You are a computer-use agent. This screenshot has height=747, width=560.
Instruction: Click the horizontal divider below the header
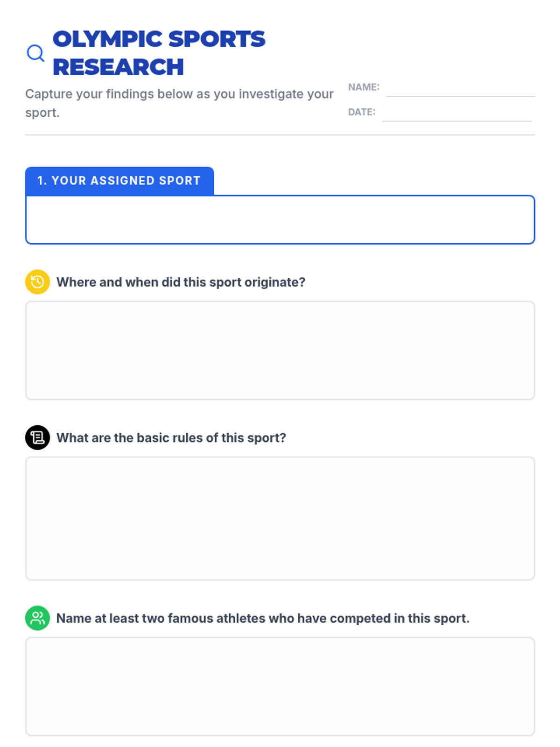click(x=280, y=135)
